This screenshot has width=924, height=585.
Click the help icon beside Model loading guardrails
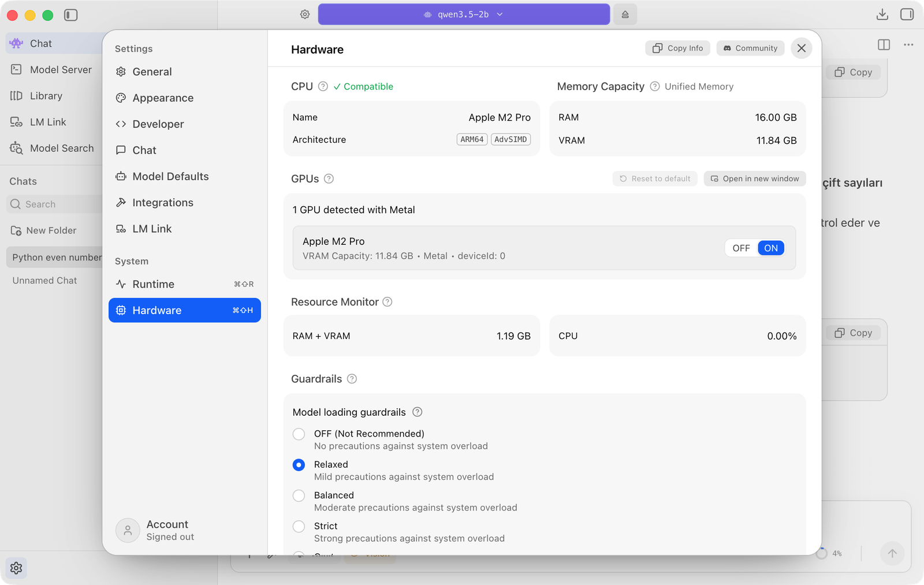pos(417,412)
